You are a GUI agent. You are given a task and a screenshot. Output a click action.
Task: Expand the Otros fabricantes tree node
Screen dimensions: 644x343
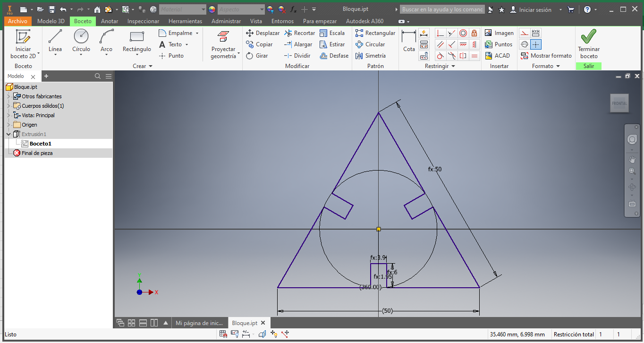[8, 96]
